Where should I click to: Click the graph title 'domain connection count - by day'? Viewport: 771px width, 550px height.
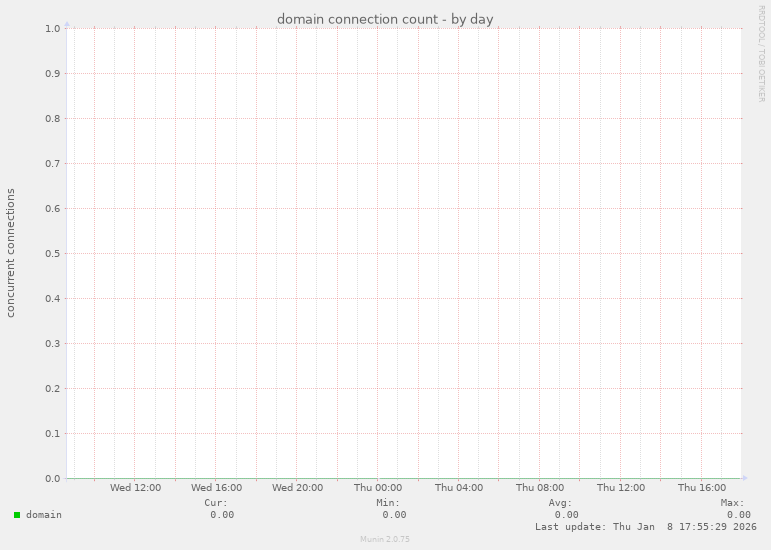(x=385, y=19)
